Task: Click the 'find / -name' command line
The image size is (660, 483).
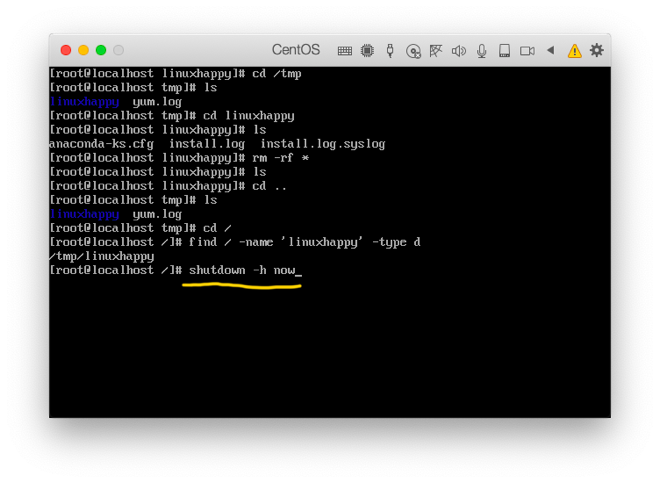Action: point(235,242)
